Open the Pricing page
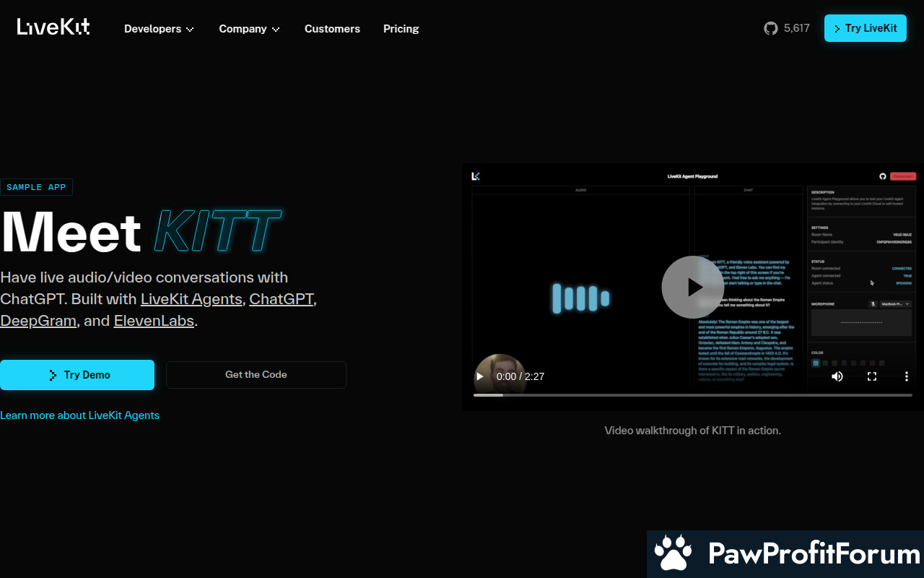 tap(401, 29)
